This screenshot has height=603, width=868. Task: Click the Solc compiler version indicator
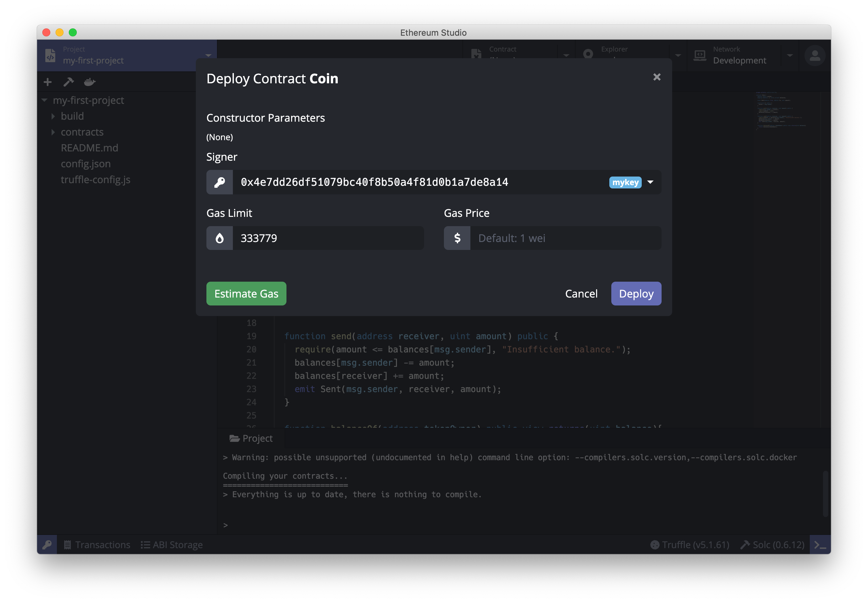point(772,544)
